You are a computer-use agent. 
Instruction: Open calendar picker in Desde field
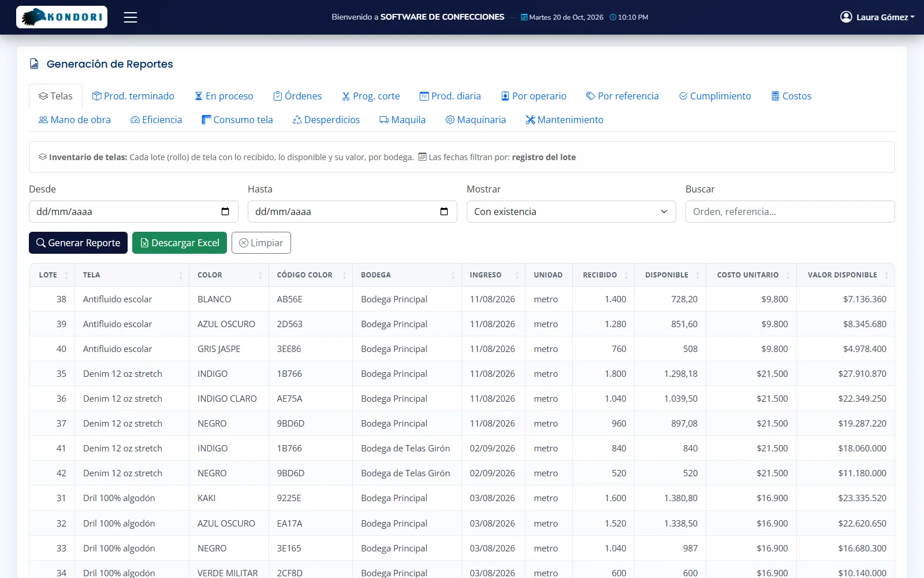click(225, 212)
